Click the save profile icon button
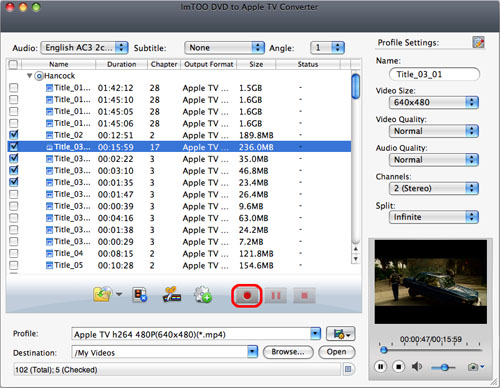500x388 pixels. [341, 334]
